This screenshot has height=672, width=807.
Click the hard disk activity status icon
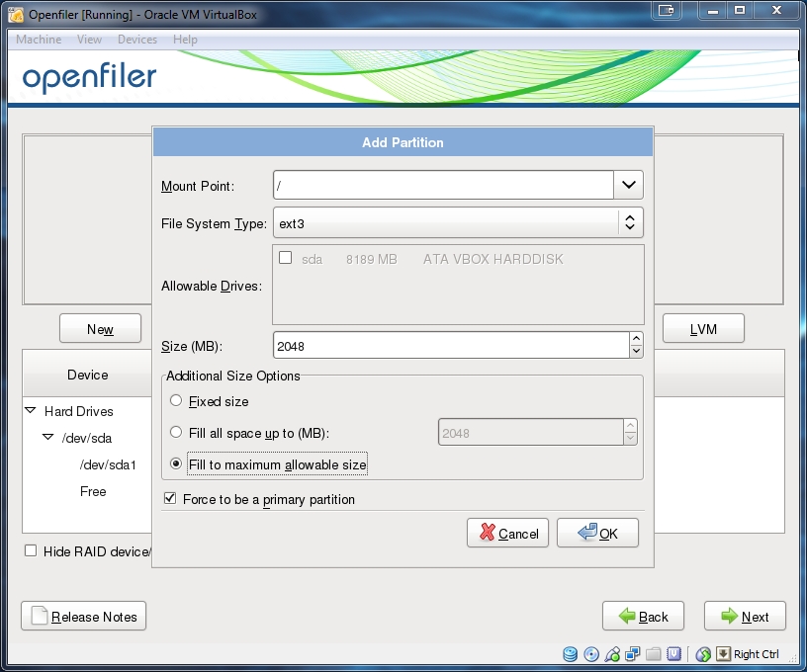pyautogui.click(x=571, y=654)
